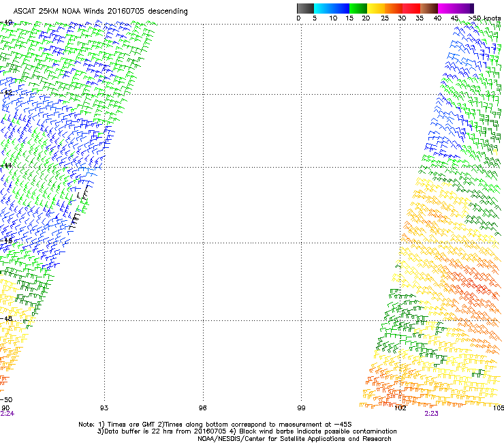The width and height of the screenshot is (504, 443).
Task: Click the yellow 20–25 knots legend segment
Action: [376, 8]
